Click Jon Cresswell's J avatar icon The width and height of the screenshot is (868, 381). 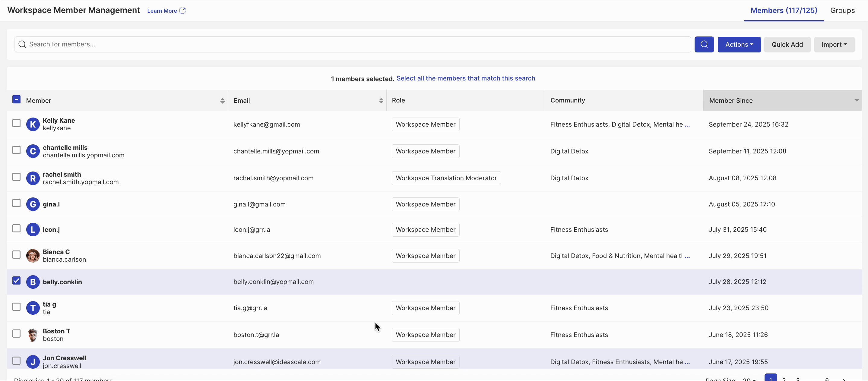click(x=33, y=362)
